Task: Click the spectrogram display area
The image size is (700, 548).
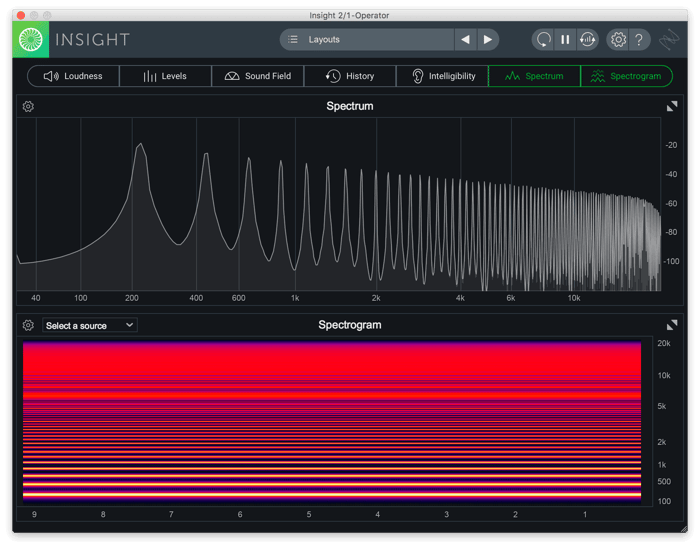Action: pyautogui.click(x=332, y=423)
